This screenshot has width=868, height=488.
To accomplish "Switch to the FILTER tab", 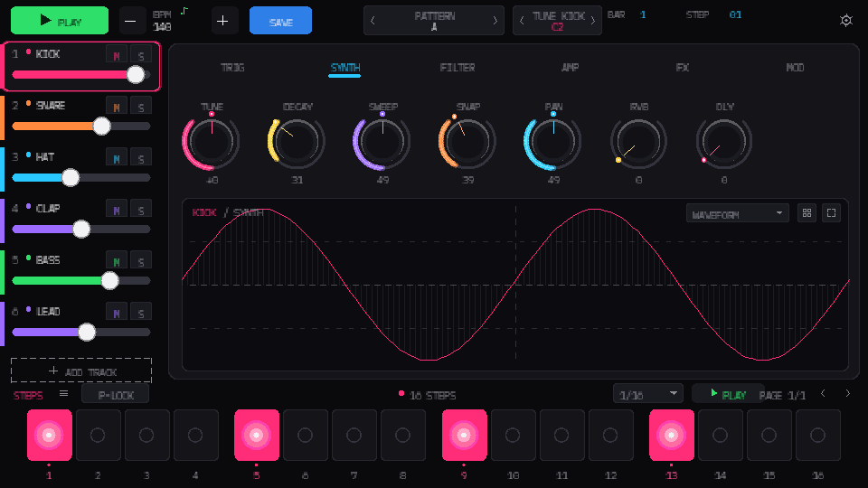I will pyautogui.click(x=458, y=68).
